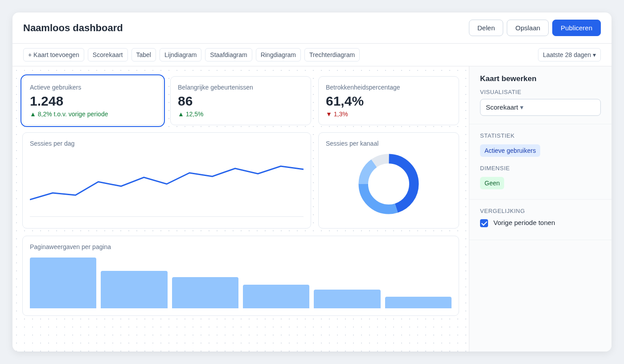
Task: Select the Sessies per dag line chart
Action: click(167, 180)
